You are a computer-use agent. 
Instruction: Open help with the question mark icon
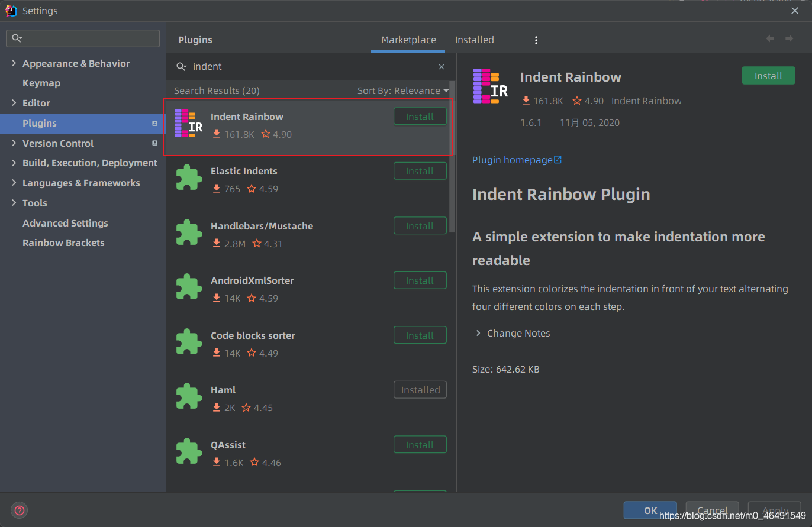click(x=20, y=510)
